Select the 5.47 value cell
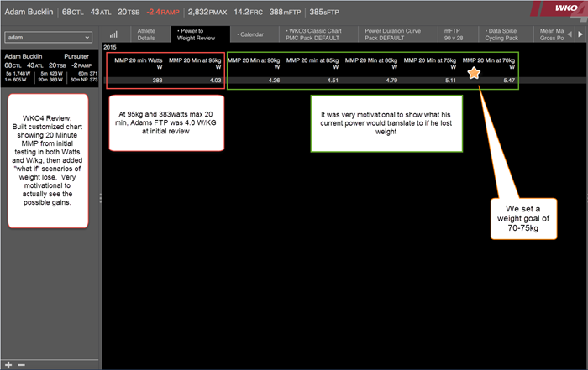Screen dimensions: 588x370 tap(509, 81)
